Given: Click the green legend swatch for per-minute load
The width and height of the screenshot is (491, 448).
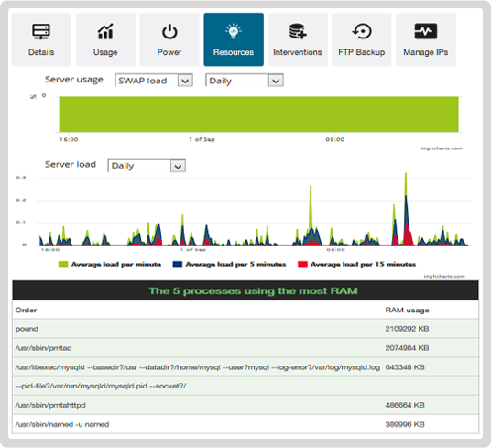Looking at the screenshot, I should 63,264.
